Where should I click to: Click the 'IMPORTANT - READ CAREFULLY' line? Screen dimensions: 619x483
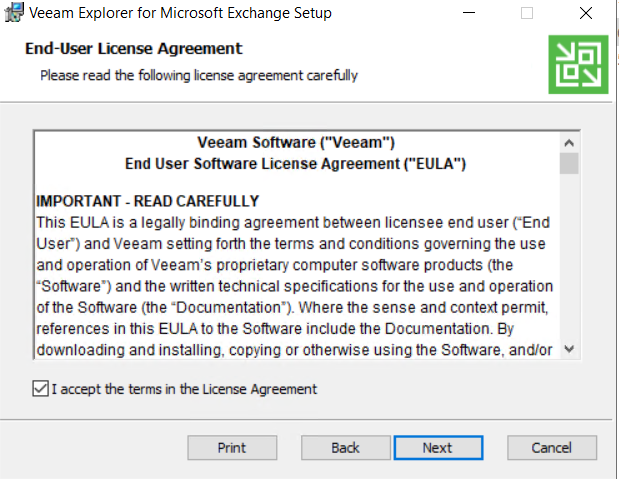pos(147,201)
